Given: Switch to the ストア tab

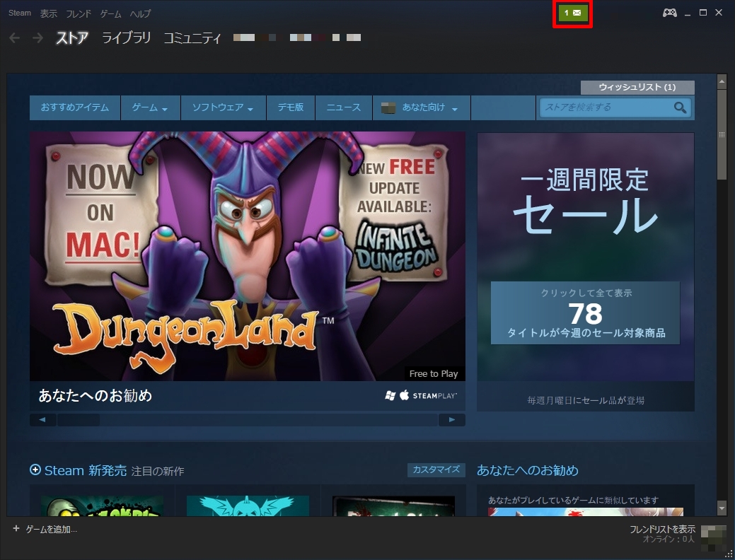Looking at the screenshot, I should tap(72, 38).
